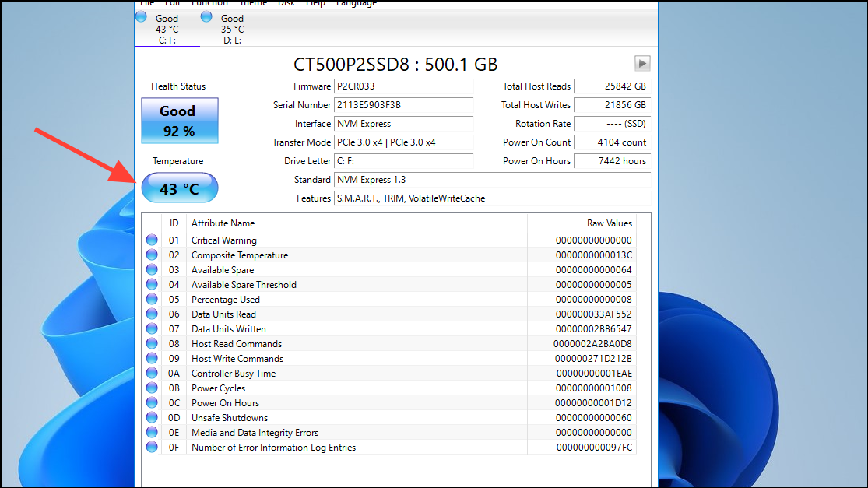Viewport: 868px width, 488px height.
Task: Click the status light beside Critical Warning
Action: 152,240
